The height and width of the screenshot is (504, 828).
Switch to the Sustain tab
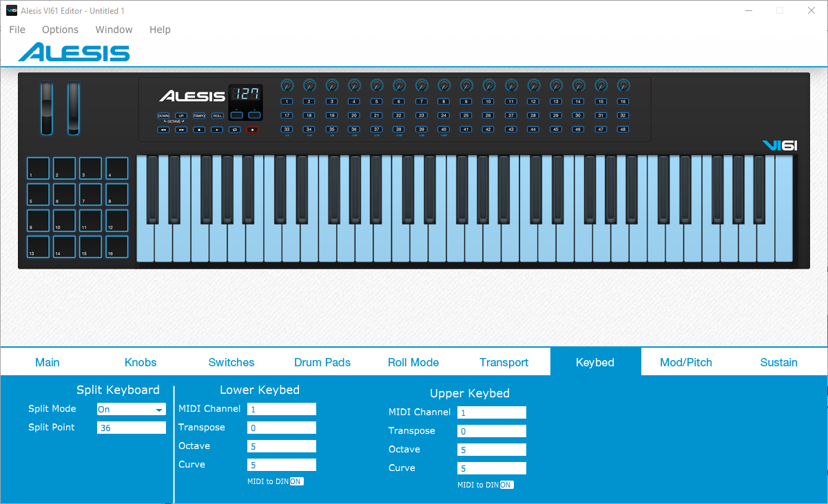779,362
